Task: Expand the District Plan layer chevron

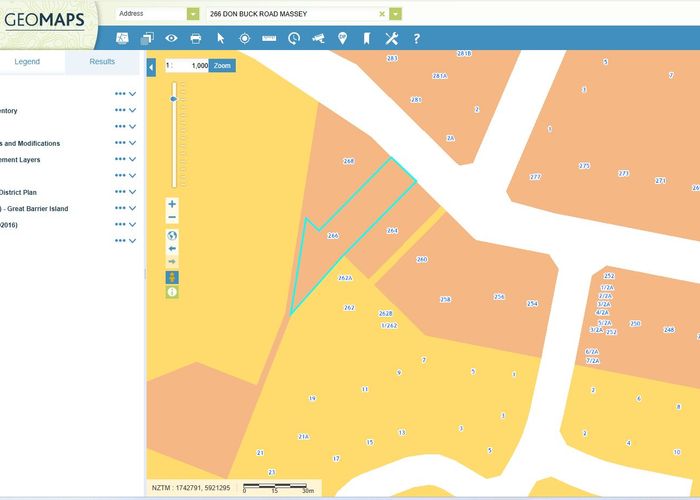Action: 132,192
